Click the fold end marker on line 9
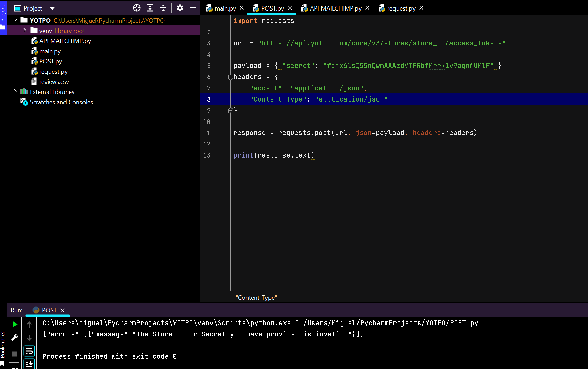Viewport: 588px width, 369px height. click(x=231, y=110)
